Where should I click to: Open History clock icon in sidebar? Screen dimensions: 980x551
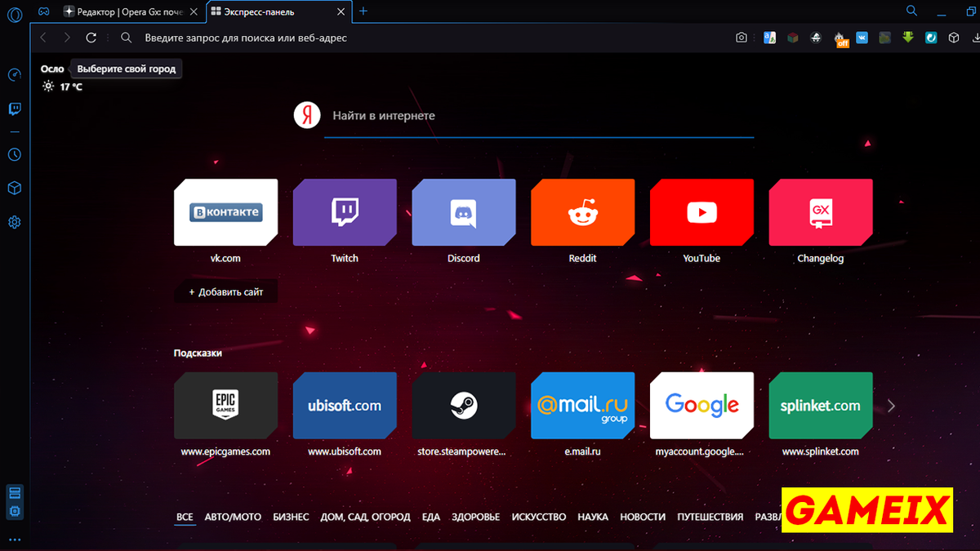tap(14, 154)
